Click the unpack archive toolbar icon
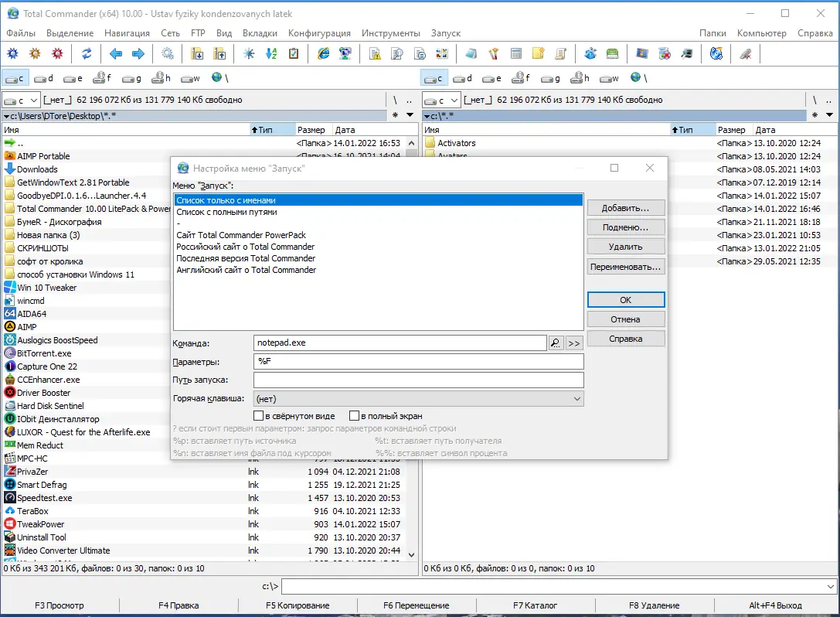This screenshot has height=617, width=840. pos(221,53)
